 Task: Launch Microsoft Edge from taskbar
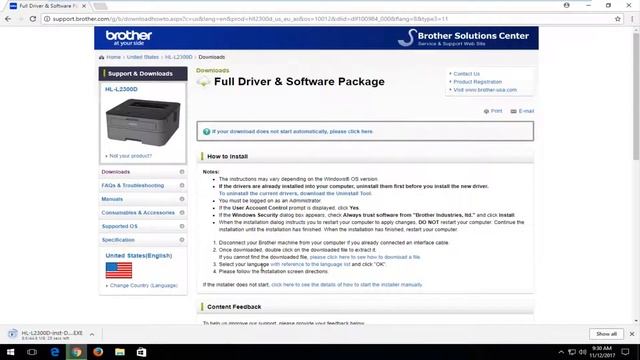pyautogui.click(x=55, y=352)
